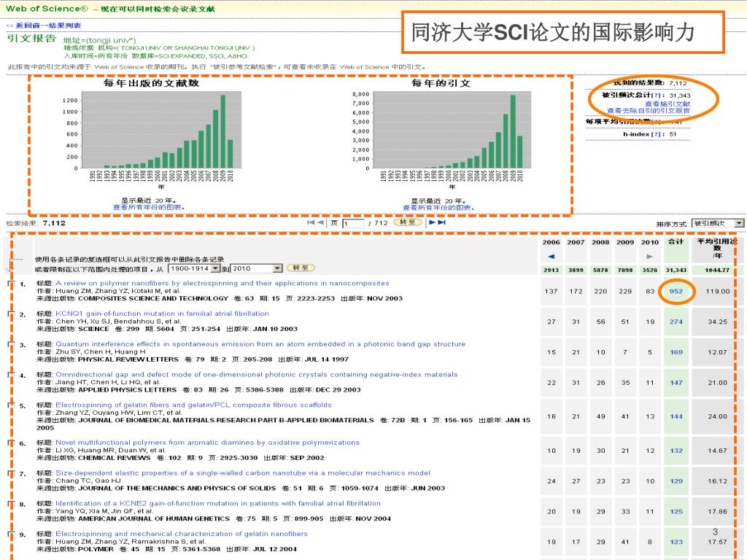Open title Electrospinning of gelatin fibers and gelatin/PCL

194,405
